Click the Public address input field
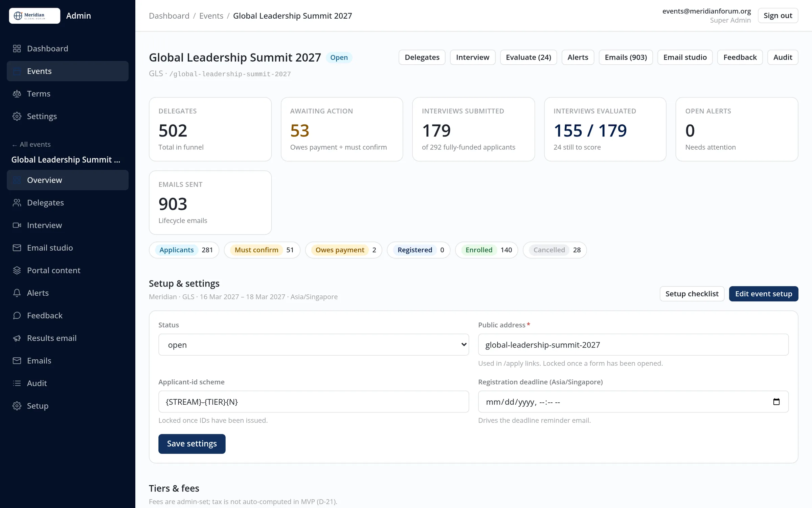 (633, 345)
